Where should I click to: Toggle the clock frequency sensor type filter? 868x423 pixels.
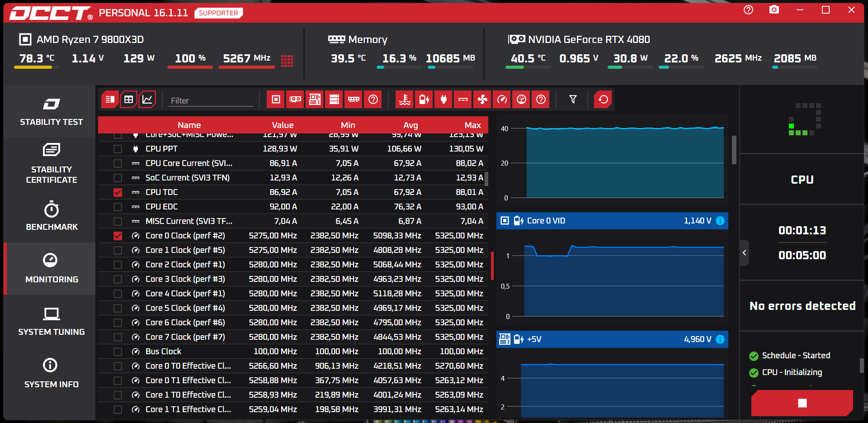(x=502, y=100)
